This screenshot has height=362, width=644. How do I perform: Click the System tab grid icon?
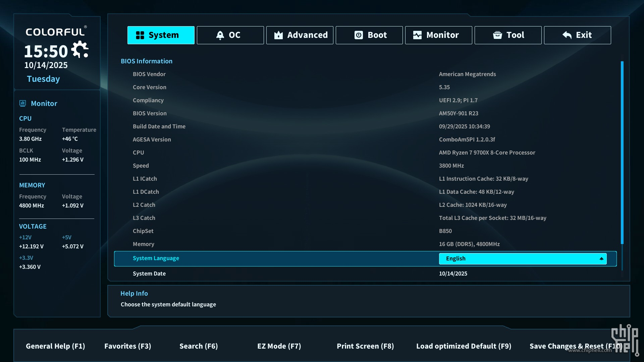(140, 35)
